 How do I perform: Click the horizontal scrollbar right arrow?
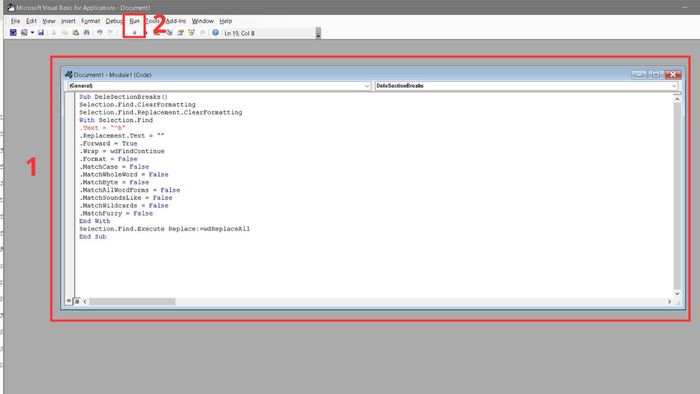(x=669, y=302)
